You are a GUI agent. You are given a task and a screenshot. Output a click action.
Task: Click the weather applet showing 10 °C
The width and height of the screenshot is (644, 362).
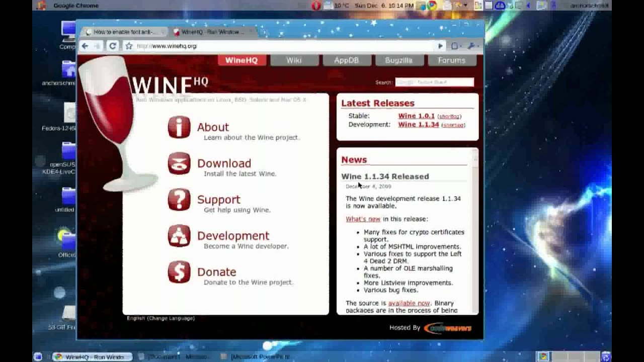pos(337,6)
